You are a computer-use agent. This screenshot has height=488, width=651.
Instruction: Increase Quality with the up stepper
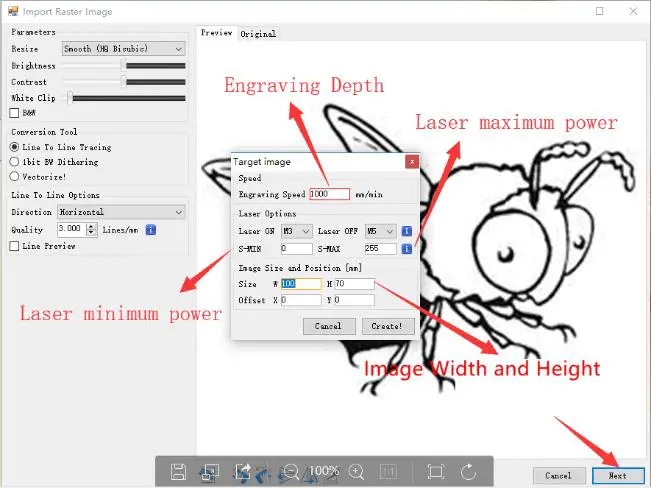[x=92, y=226]
